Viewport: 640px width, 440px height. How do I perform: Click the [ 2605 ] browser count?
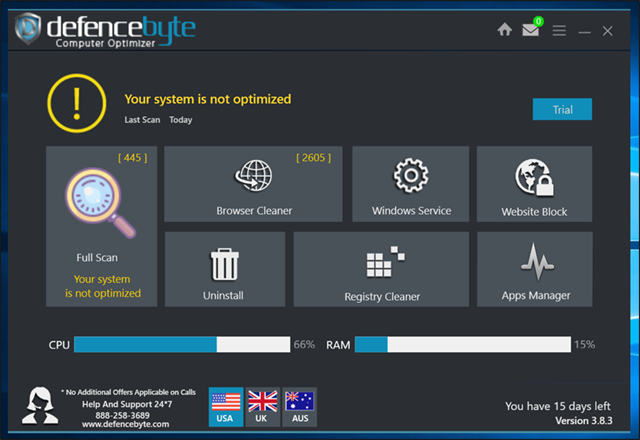pos(313,158)
